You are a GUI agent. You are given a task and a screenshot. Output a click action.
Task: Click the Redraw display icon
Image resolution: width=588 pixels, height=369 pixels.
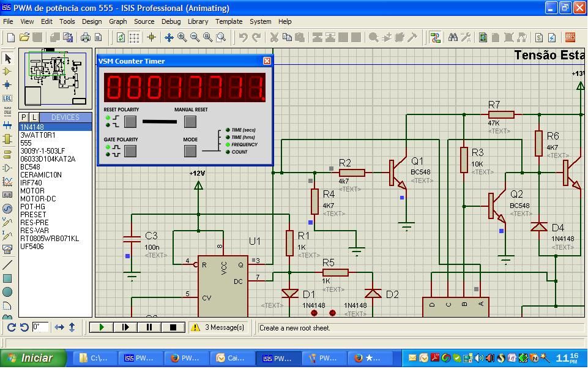pyautogui.click(x=121, y=37)
